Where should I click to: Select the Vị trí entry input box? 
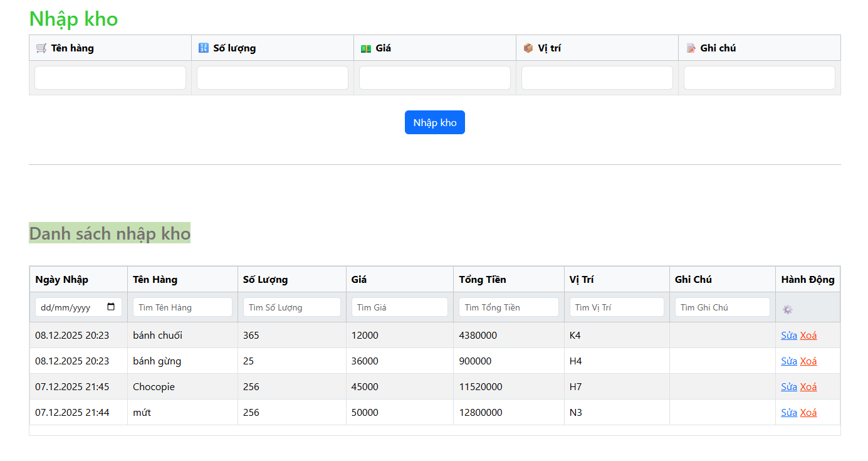[x=597, y=78]
